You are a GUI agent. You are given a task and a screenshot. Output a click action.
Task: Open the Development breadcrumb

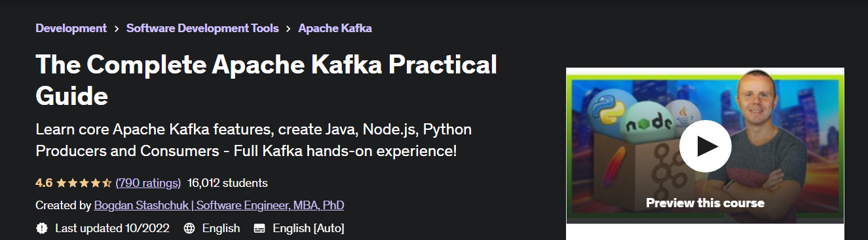(71, 28)
